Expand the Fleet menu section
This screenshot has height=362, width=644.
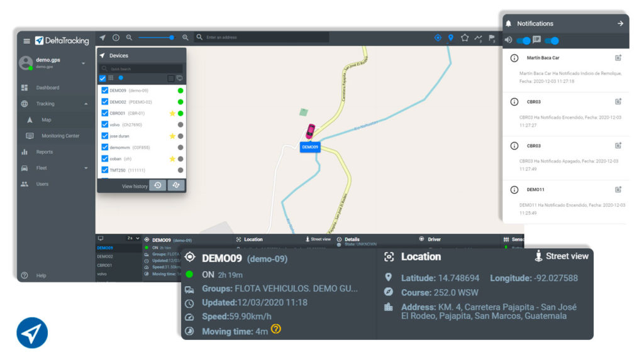[86, 168]
